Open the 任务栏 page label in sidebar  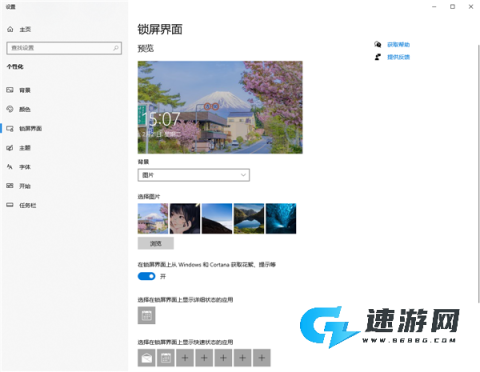coord(28,205)
